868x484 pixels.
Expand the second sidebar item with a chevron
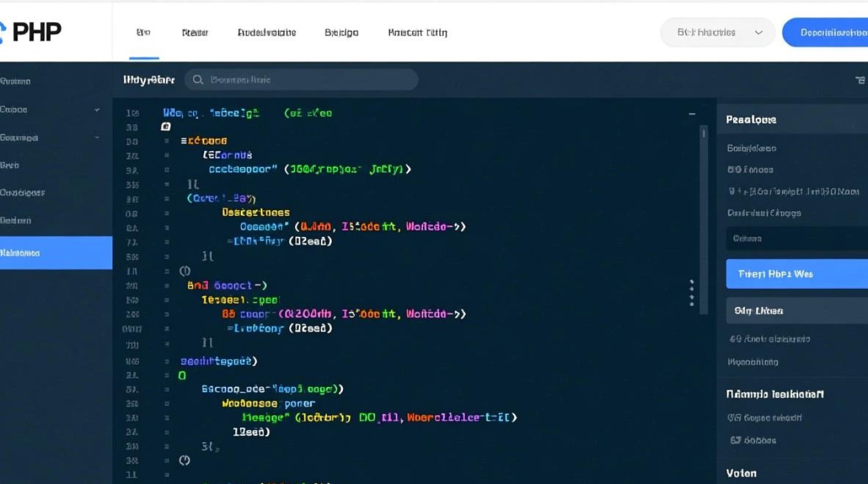[97, 137]
